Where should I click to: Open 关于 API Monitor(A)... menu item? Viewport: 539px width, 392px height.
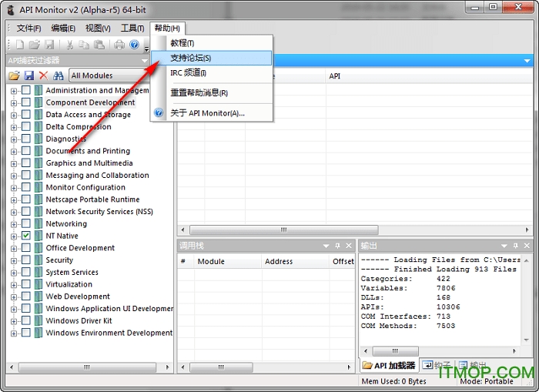pyautogui.click(x=207, y=112)
